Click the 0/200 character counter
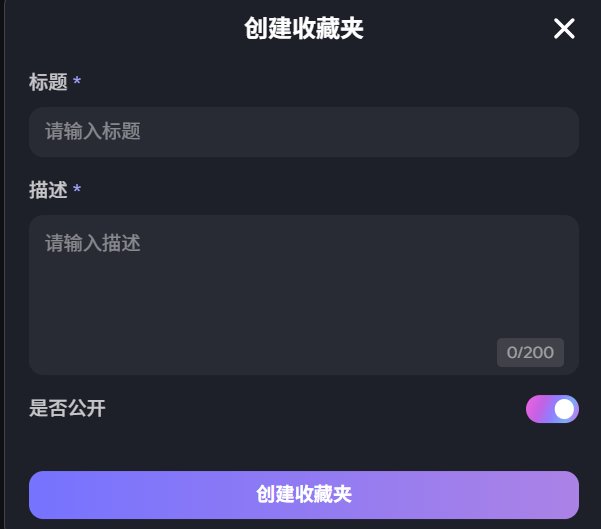 coord(530,353)
